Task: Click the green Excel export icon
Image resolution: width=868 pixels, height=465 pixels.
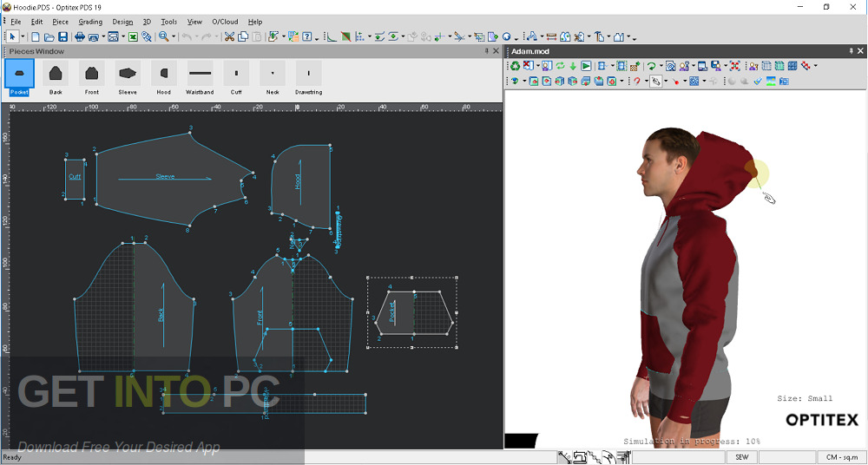Action: [x=133, y=37]
